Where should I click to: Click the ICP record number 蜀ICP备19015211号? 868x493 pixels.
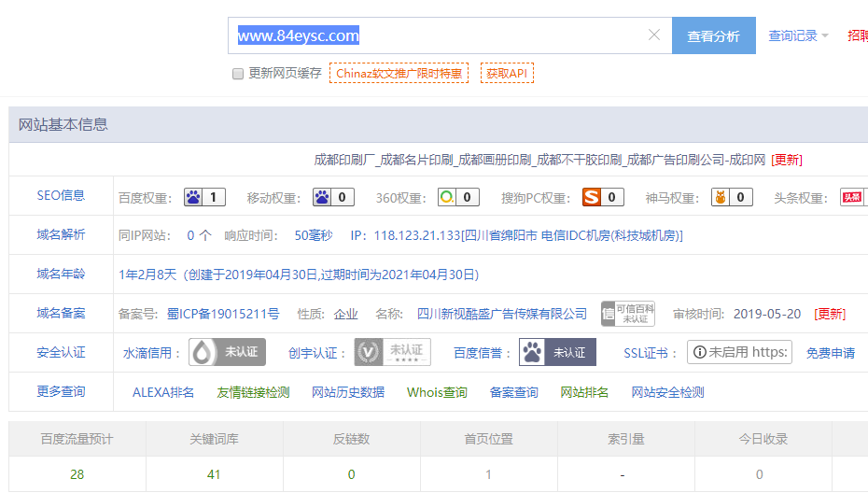(x=223, y=314)
